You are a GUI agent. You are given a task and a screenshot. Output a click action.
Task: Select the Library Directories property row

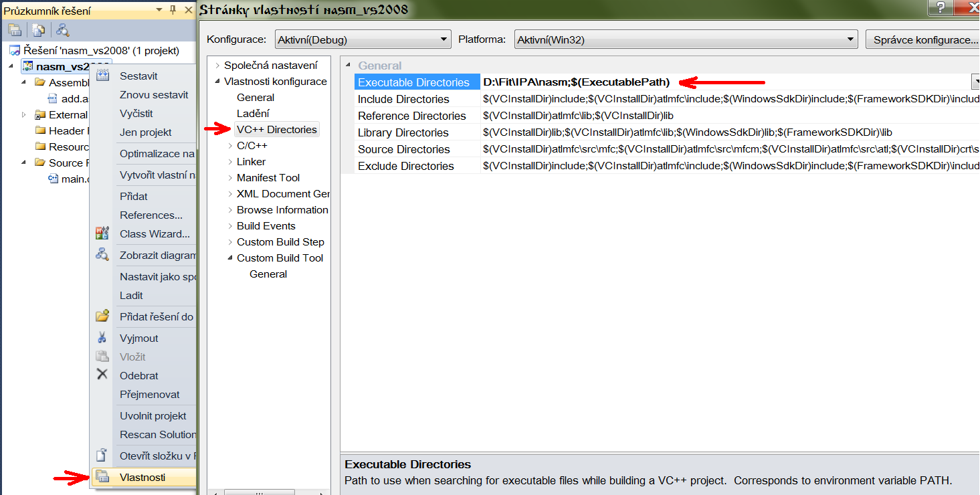pos(667,132)
